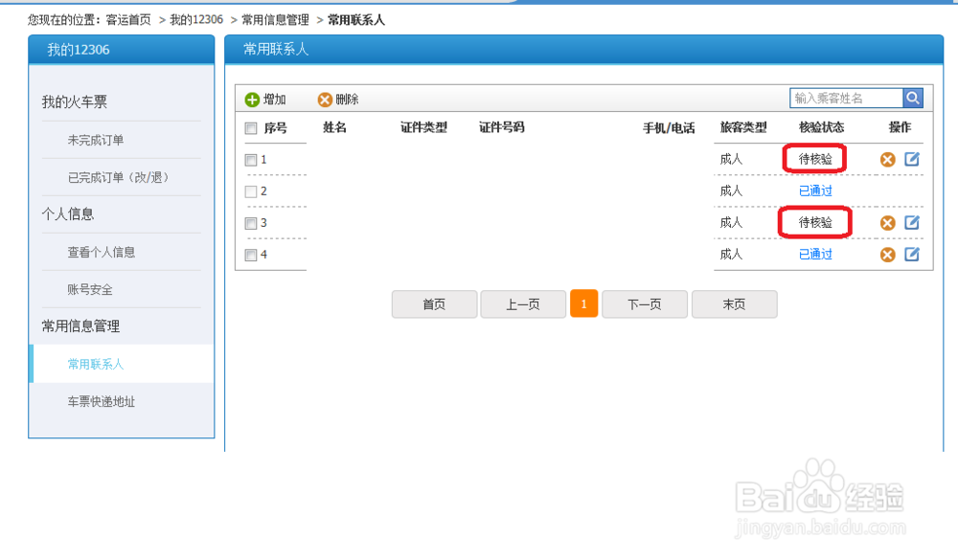Image resolution: width=958 pixels, height=560 pixels.
Task: Edit contact in row 4 via pencil icon
Action: [x=912, y=254]
